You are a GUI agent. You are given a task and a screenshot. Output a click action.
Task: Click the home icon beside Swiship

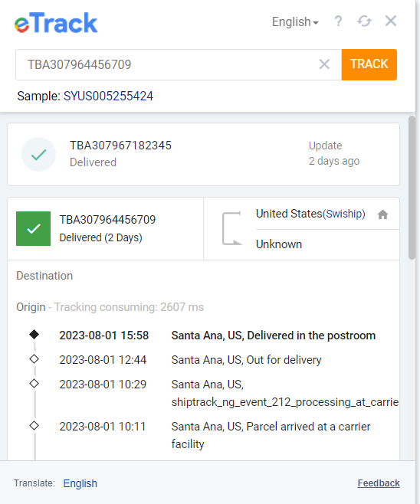point(382,214)
